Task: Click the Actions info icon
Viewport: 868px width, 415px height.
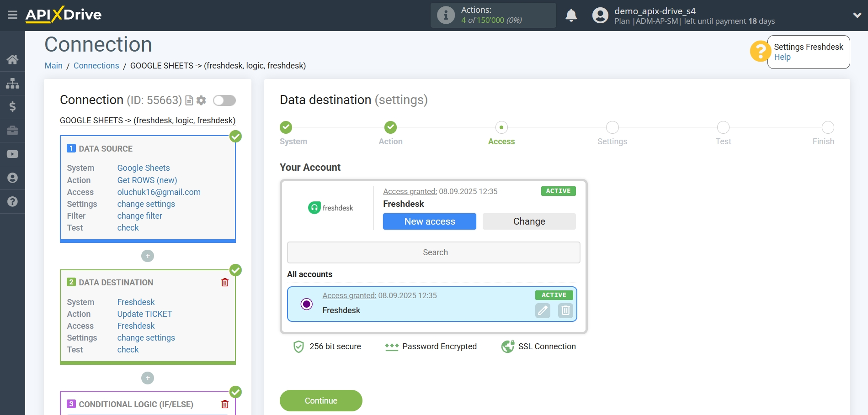Action: pyautogui.click(x=446, y=15)
